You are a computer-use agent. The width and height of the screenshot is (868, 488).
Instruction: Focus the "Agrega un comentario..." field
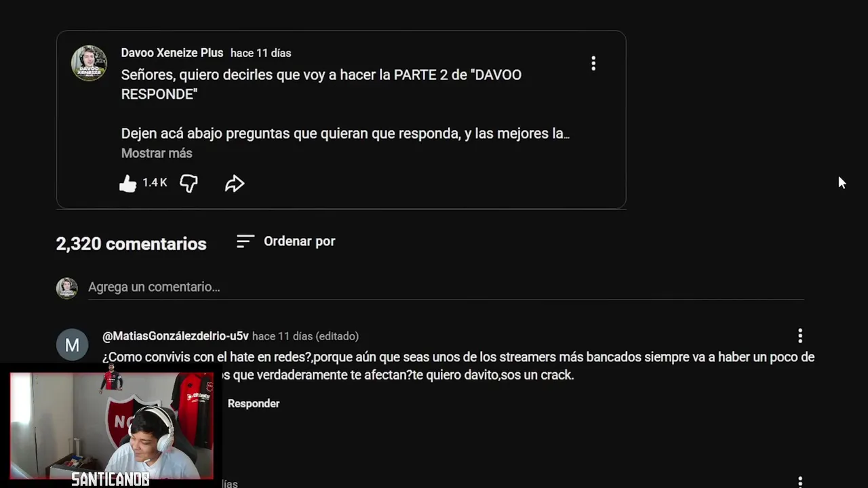click(446, 287)
